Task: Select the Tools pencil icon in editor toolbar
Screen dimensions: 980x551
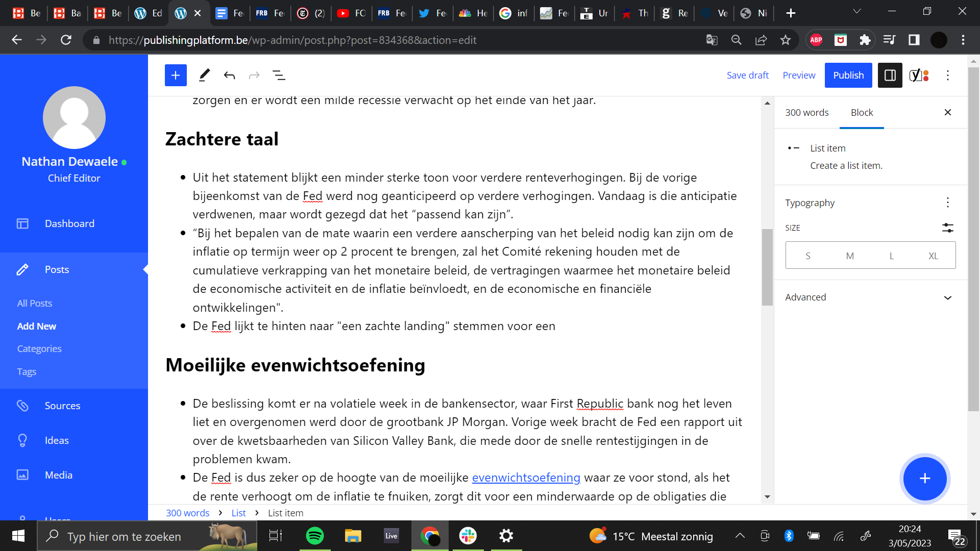Action: [x=204, y=76]
